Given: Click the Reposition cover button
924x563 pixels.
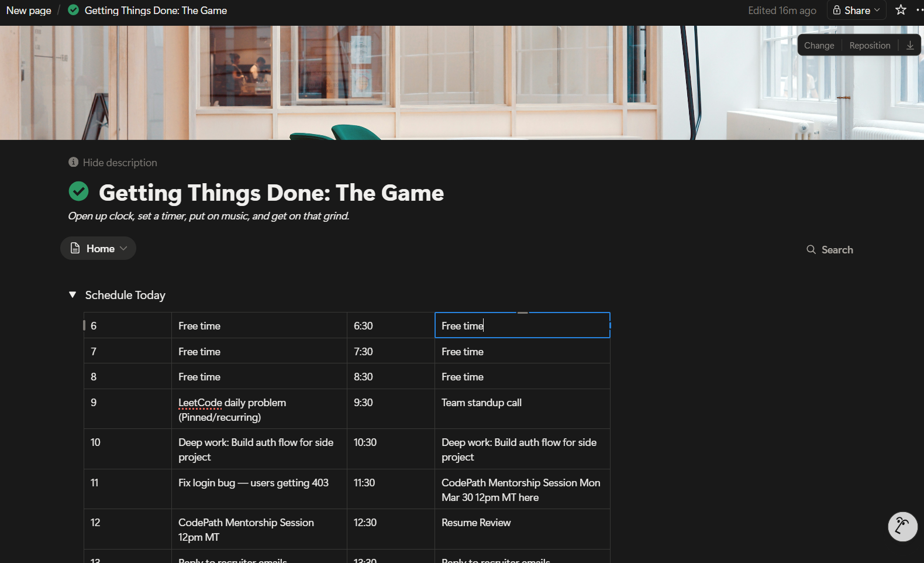Looking at the screenshot, I should 870,45.
